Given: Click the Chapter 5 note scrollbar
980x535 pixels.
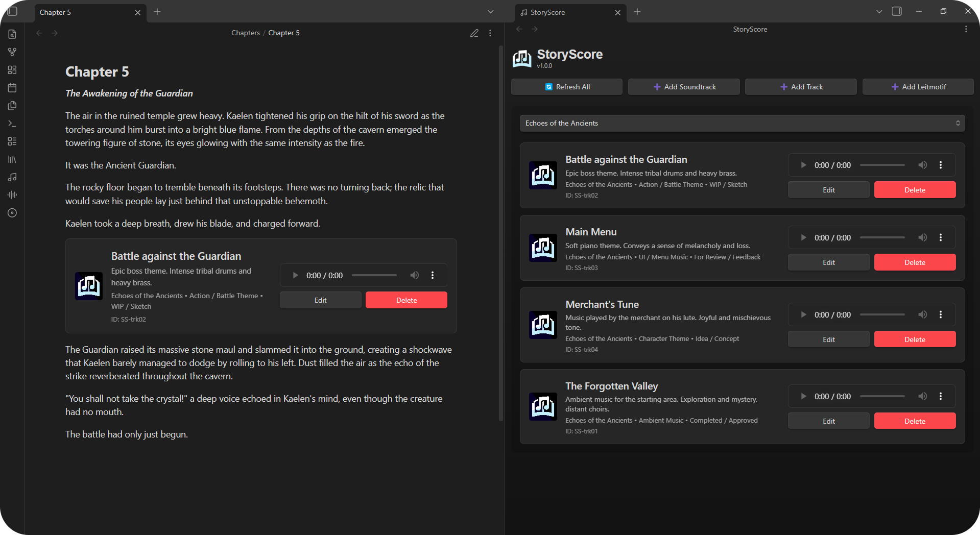Looking at the screenshot, I should click(x=501, y=233).
